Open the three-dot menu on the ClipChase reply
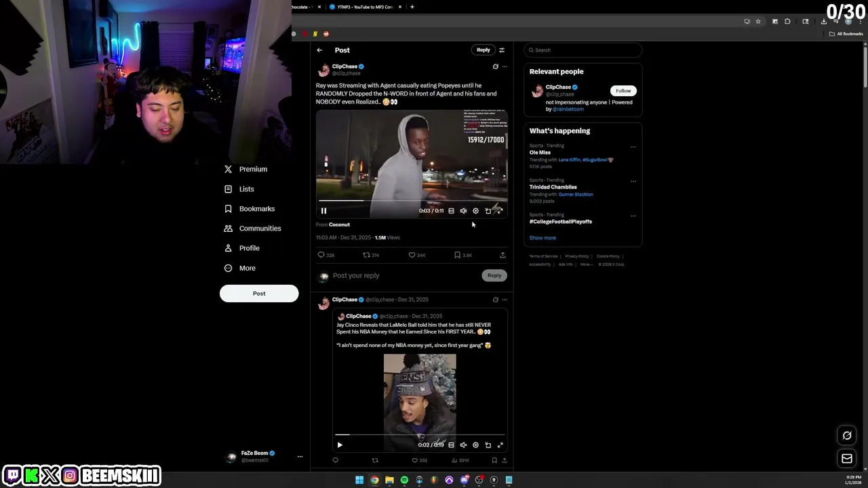Screen dimensions: 868x488 click(505, 300)
